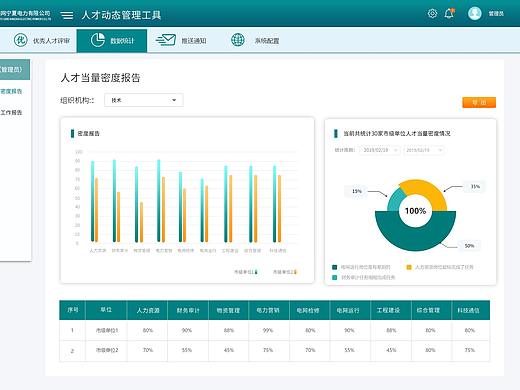Image resolution: width=520 pixels, height=390 pixels.
Task: Click the 电力营销 table column header
Action: click(268, 310)
